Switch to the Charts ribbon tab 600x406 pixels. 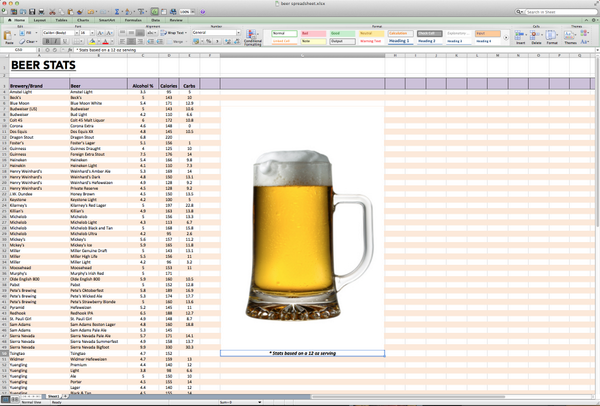[x=83, y=20]
